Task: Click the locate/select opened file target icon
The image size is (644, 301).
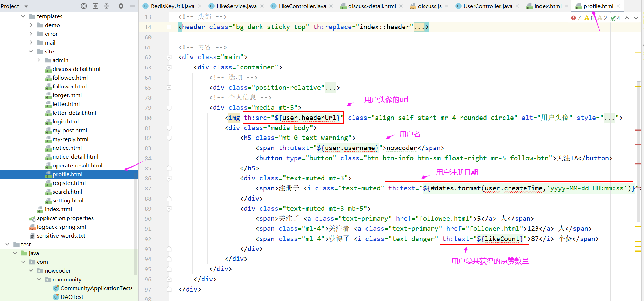Action: (x=84, y=6)
